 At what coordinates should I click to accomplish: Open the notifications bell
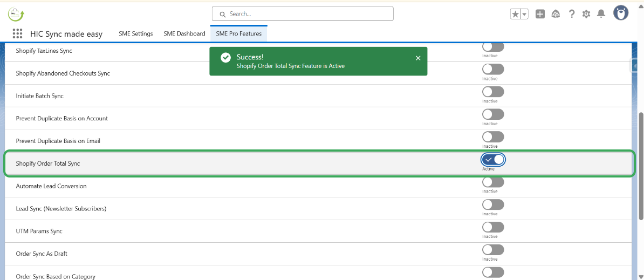point(601,14)
